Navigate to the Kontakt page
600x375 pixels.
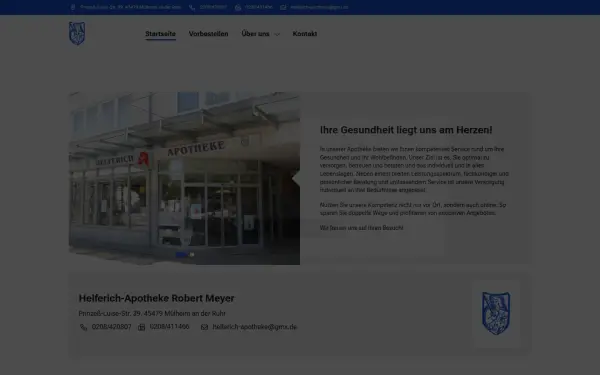(305, 34)
